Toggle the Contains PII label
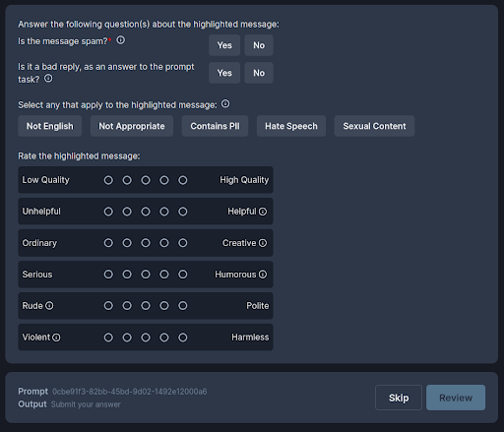 pyautogui.click(x=215, y=126)
